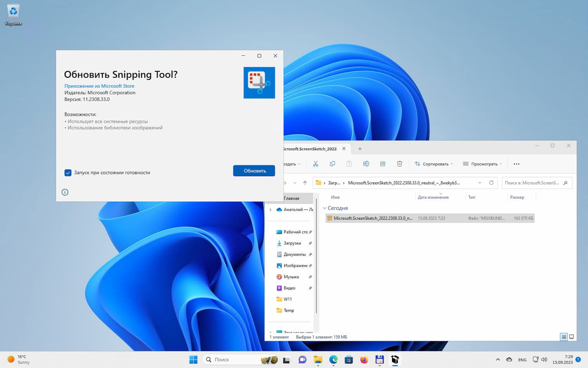Open the Windows Start menu
Image resolution: width=588 pixels, height=368 pixels.
pyautogui.click(x=193, y=359)
